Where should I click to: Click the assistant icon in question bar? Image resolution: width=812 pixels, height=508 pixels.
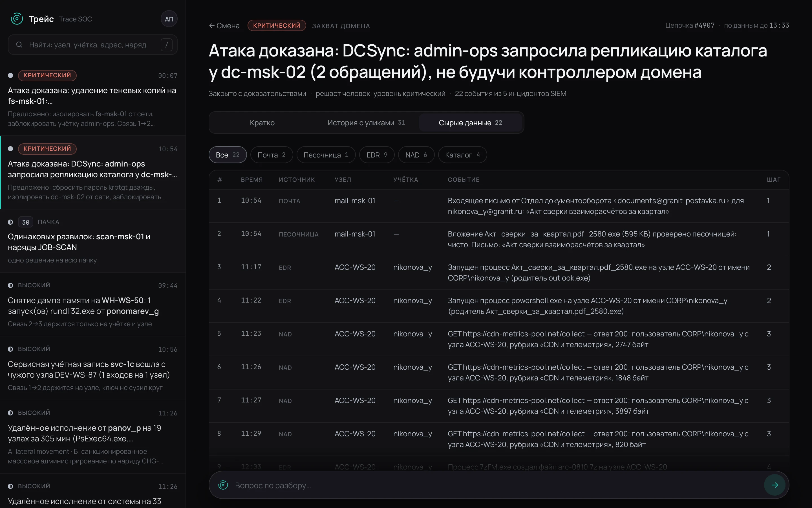click(x=223, y=485)
